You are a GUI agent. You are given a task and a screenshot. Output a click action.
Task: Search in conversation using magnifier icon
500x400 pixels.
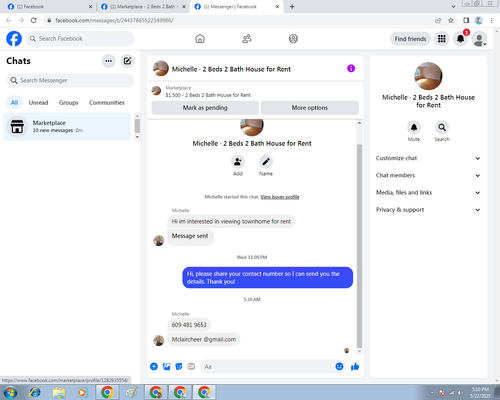(x=442, y=127)
